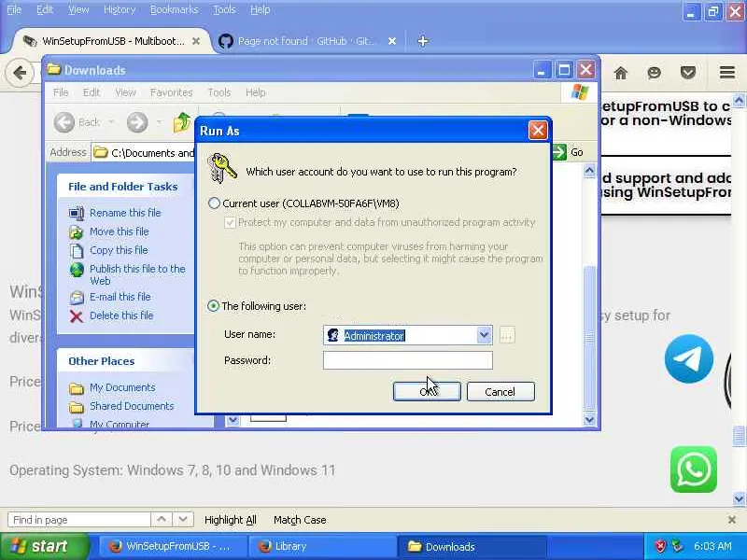Cancel the Run As dialog

pos(500,391)
